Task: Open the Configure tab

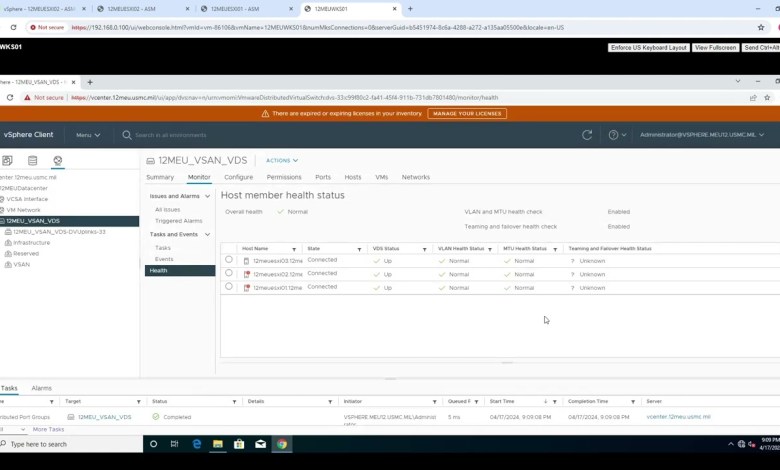Action: [238, 177]
